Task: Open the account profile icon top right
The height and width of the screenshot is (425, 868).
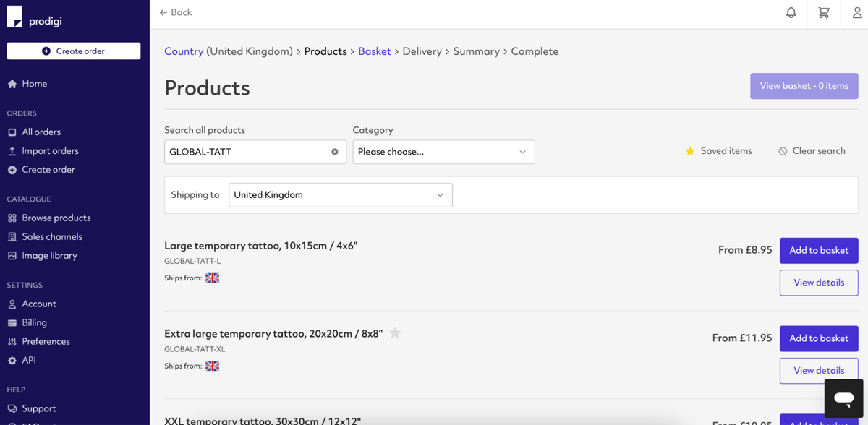Action: (x=857, y=13)
